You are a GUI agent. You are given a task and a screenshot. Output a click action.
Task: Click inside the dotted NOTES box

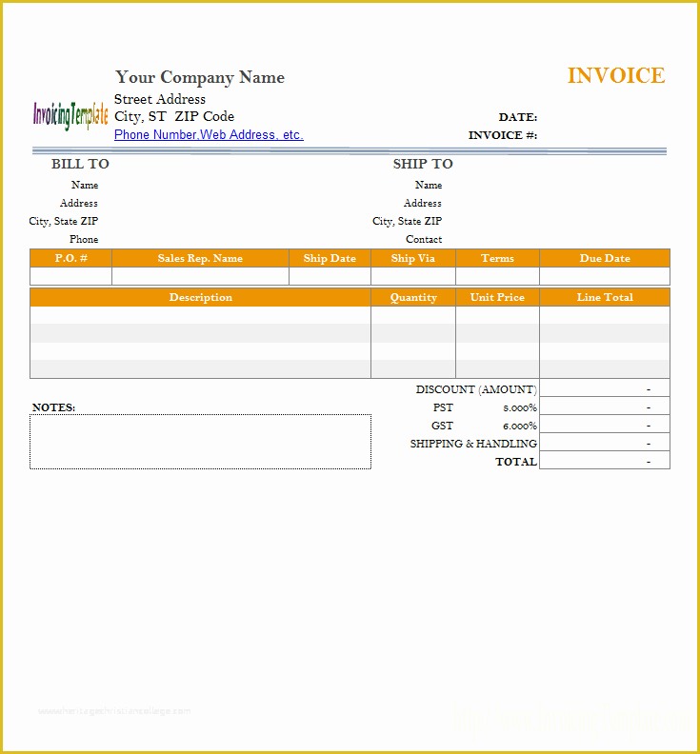pos(200,442)
